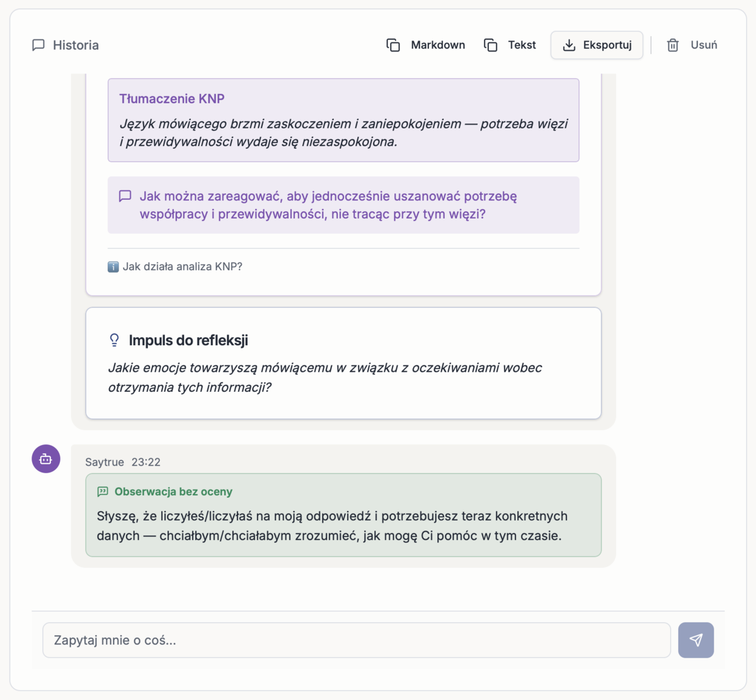
Task: Click the info icon next to KNP analysis
Action: (x=113, y=267)
